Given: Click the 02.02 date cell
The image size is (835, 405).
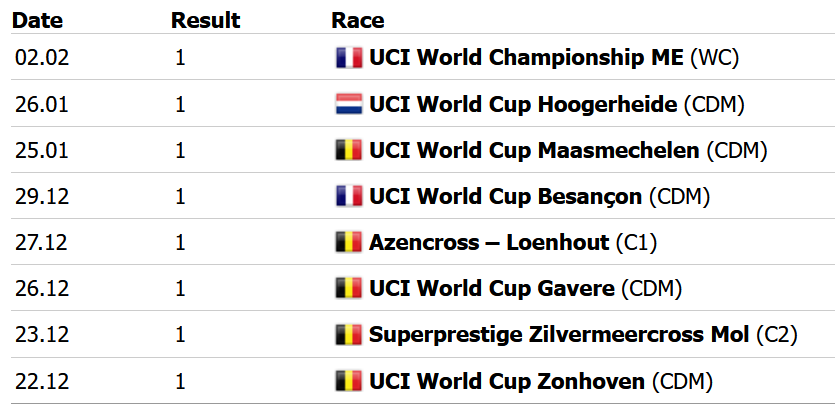Looking at the screenshot, I should tap(39, 58).
